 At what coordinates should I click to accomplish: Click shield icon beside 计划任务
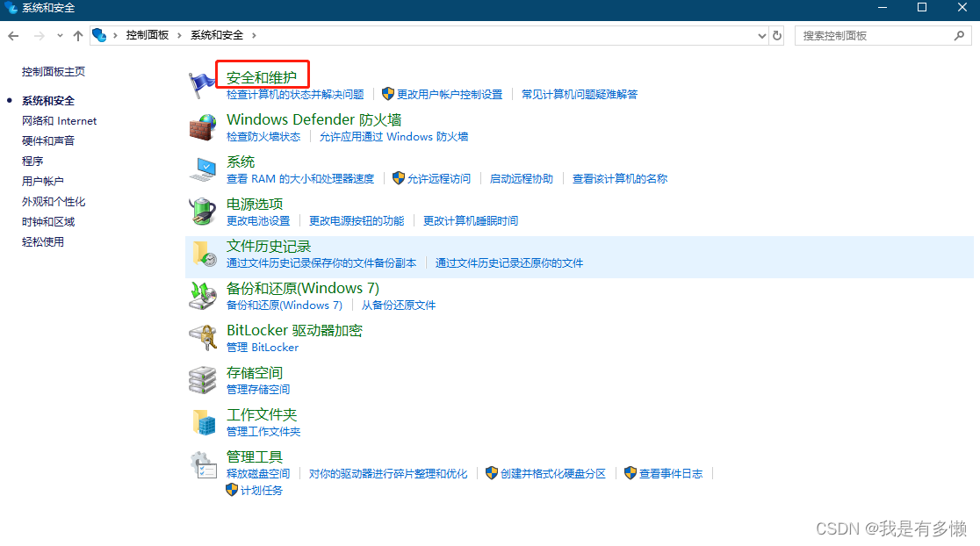tap(232, 490)
